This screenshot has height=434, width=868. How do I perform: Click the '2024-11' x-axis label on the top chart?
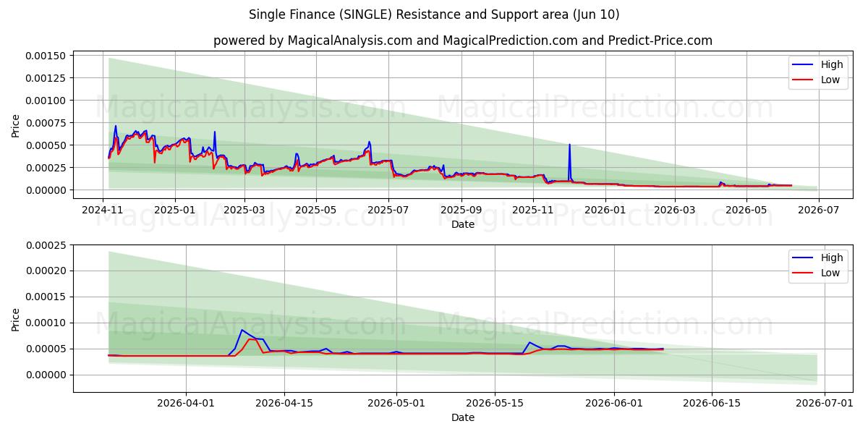point(103,210)
